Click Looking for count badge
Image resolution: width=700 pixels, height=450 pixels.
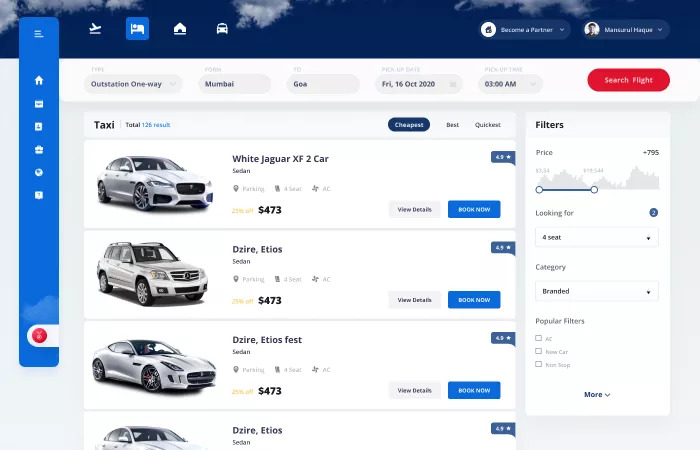pos(654,213)
